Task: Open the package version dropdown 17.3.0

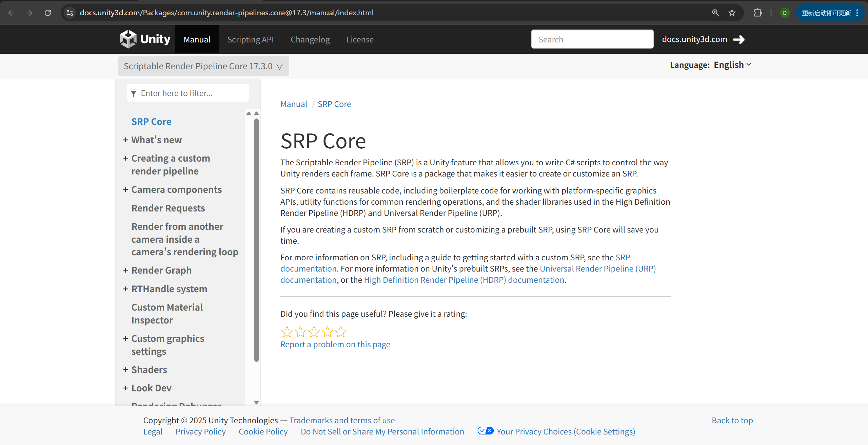Action: pyautogui.click(x=203, y=66)
